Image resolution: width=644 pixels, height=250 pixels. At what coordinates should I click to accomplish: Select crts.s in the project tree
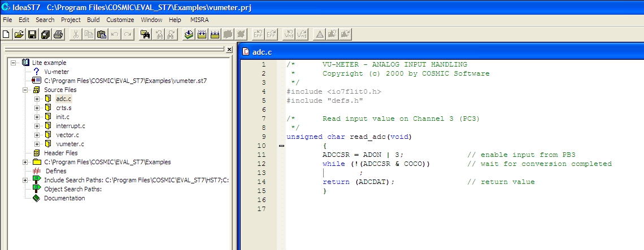pyautogui.click(x=64, y=108)
